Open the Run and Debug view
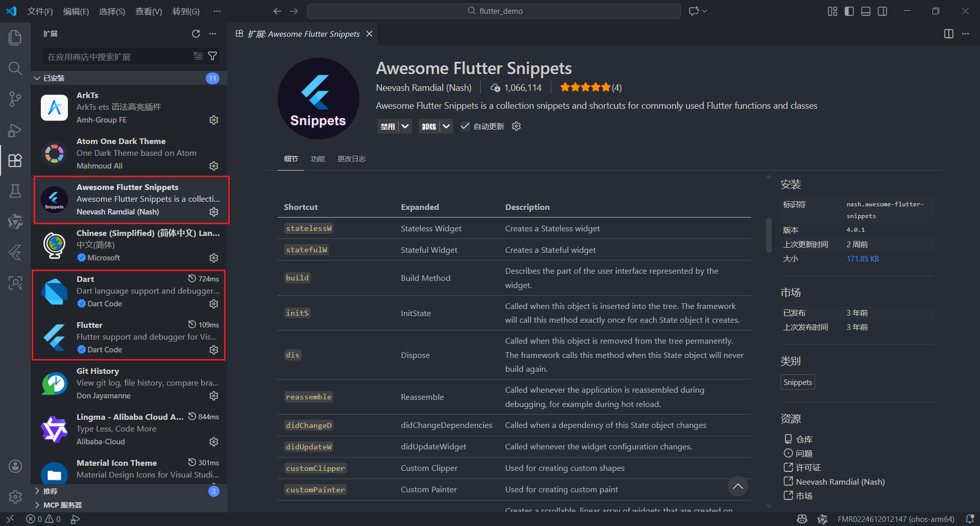This screenshot has width=980, height=526. pos(15,130)
